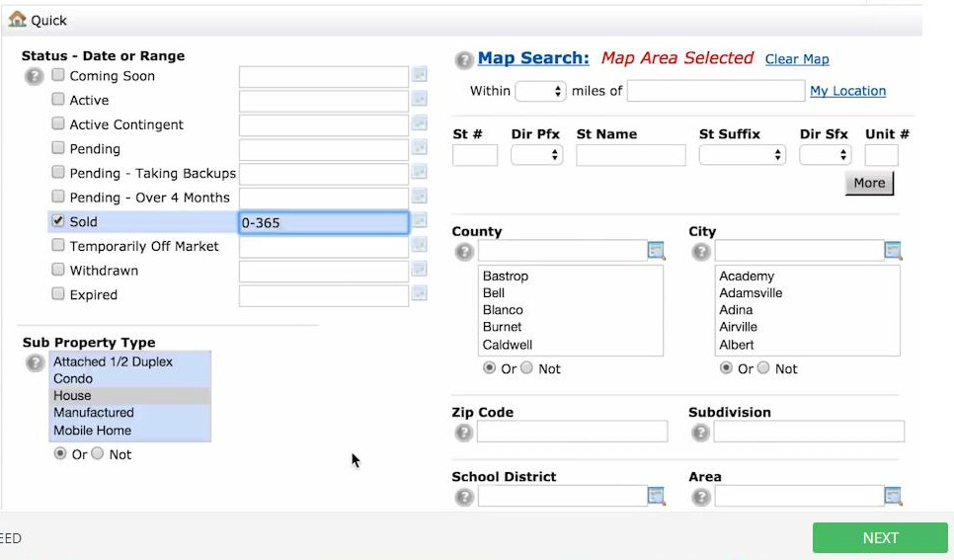Select Adamsville in City list
This screenshot has width=954, height=560.
pos(807,292)
